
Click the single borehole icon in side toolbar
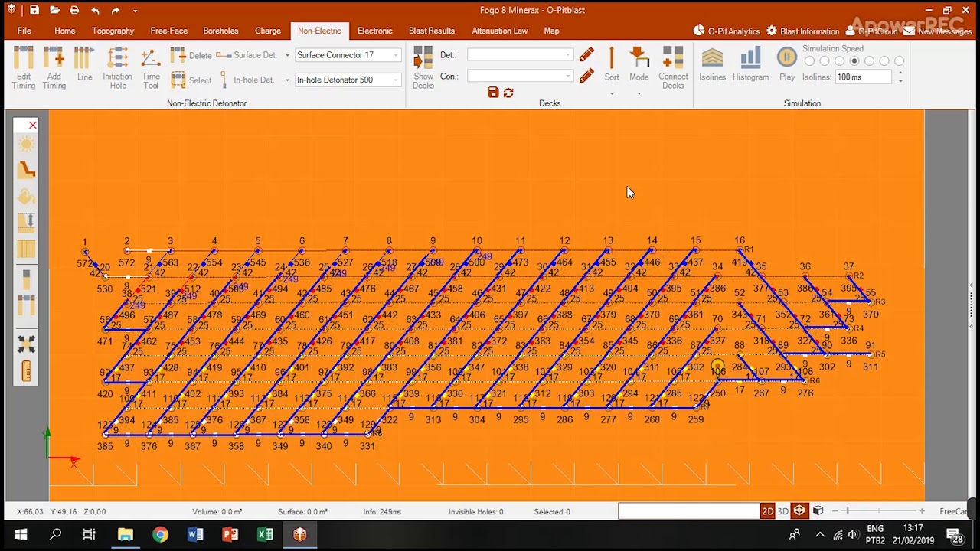pyautogui.click(x=26, y=278)
